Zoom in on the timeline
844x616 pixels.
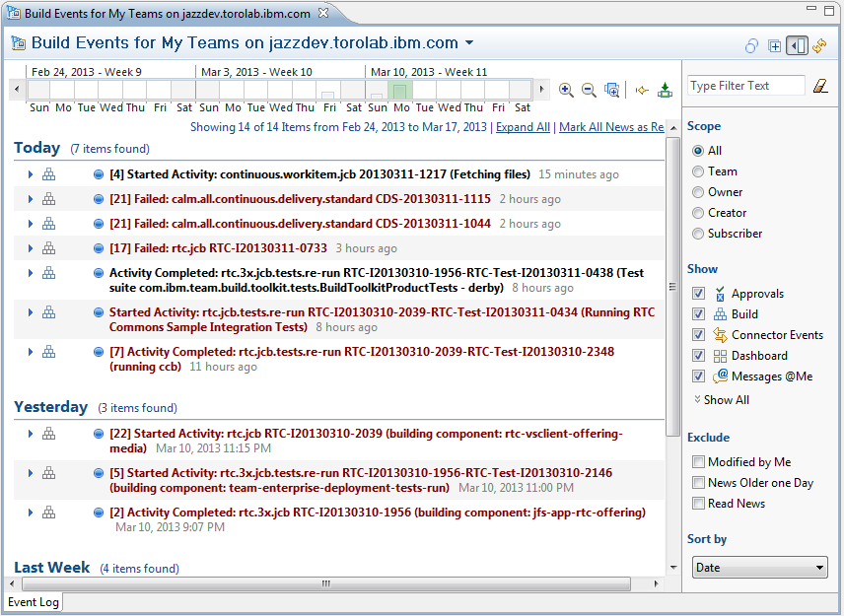(x=566, y=90)
